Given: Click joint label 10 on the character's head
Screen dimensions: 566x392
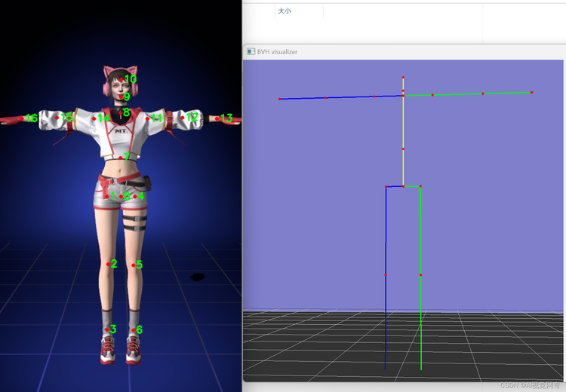Looking at the screenshot, I should click(131, 79).
